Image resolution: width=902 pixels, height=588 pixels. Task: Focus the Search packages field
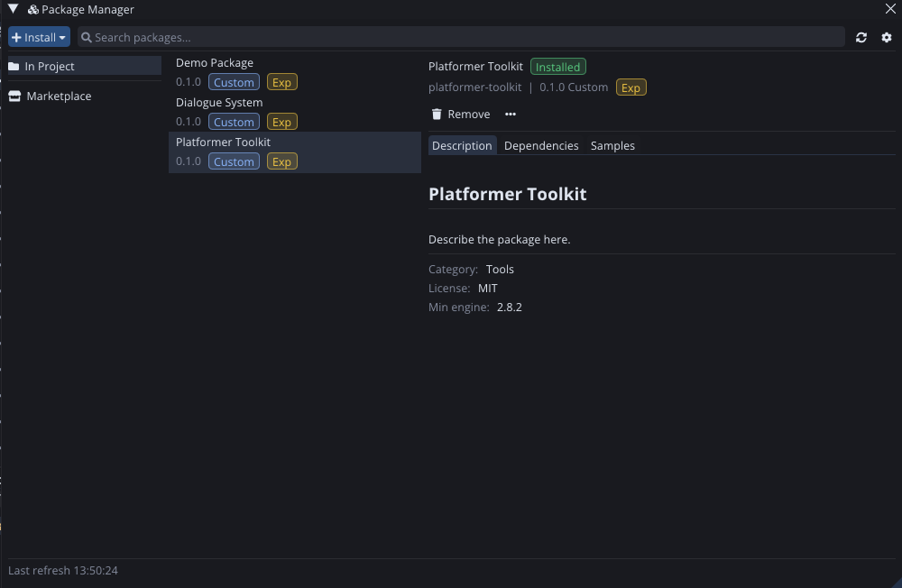point(461,37)
